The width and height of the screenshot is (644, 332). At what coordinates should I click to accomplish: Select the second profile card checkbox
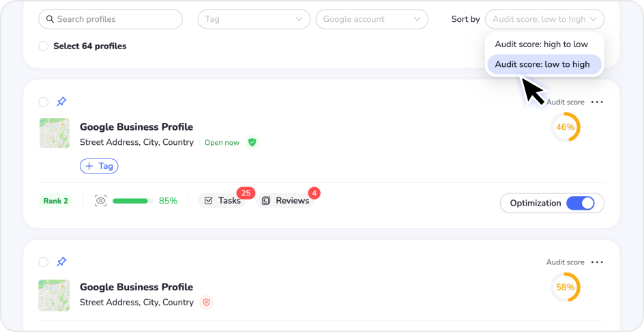point(43,262)
